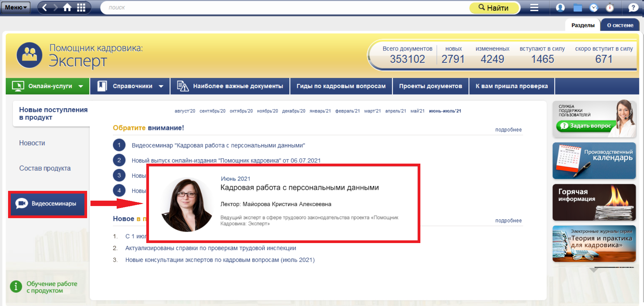Switch to the Разделы tab
Screen dimensions: 644x306
click(x=583, y=25)
